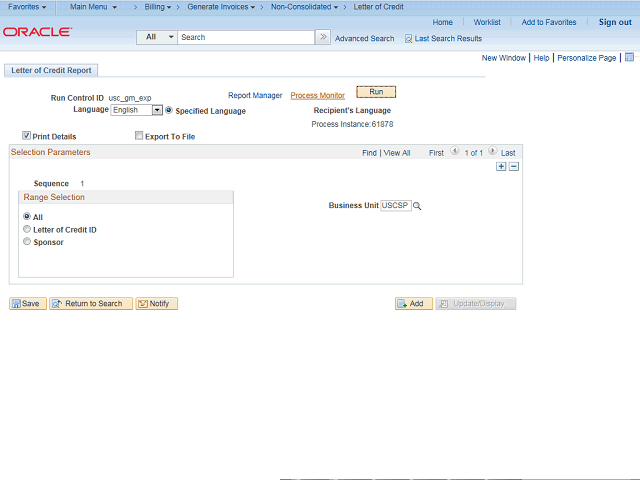Click the Find link in Selection Parameters

pos(369,153)
